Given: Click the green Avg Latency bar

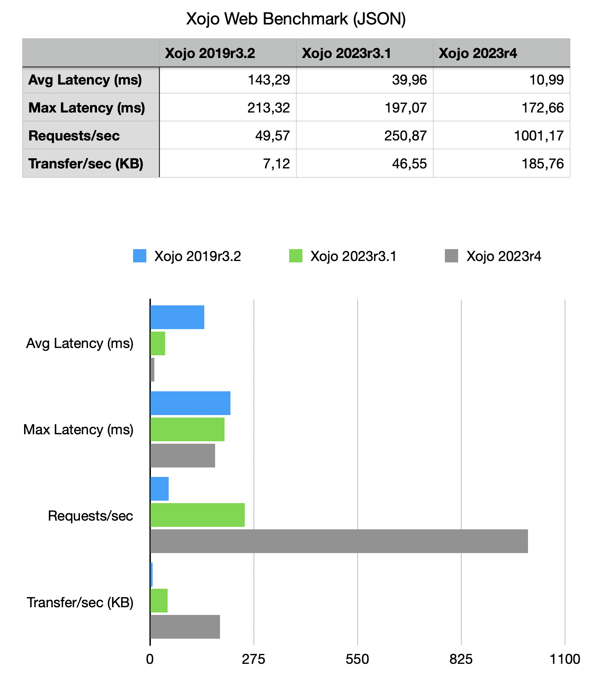Looking at the screenshot, I should click(158, 343).
